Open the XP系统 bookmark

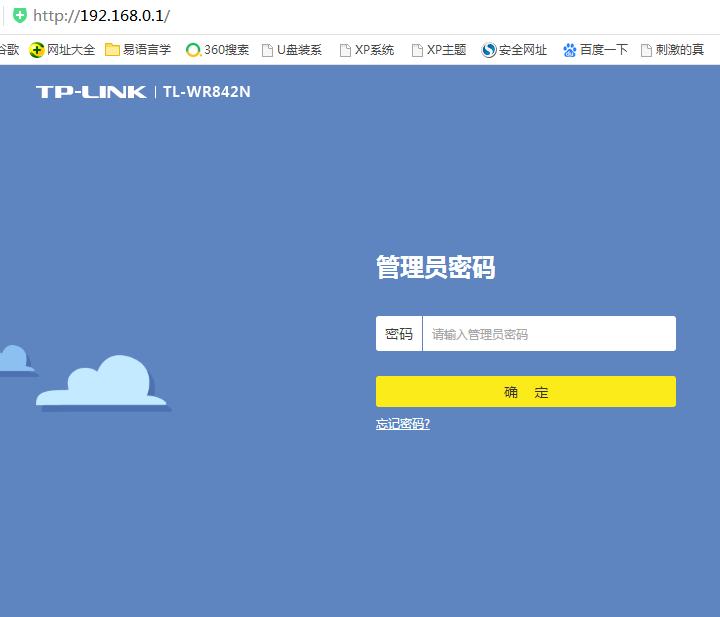click(x=366, y=50)
